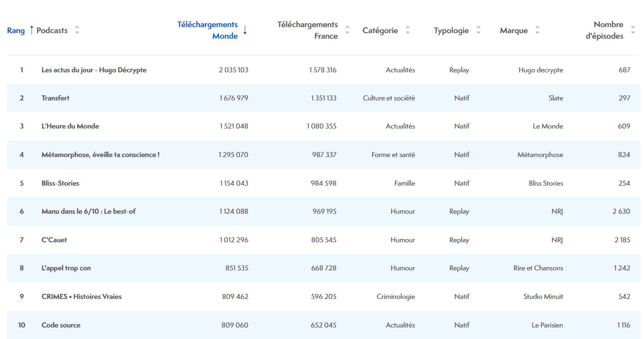
Task: Click Humour cell in C'Cauet row
Action: [403, 240]
